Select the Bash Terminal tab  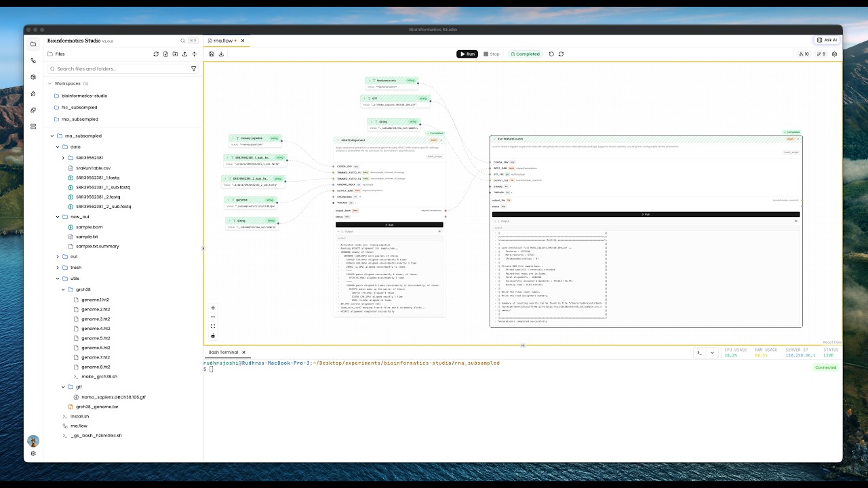point(223,352)
